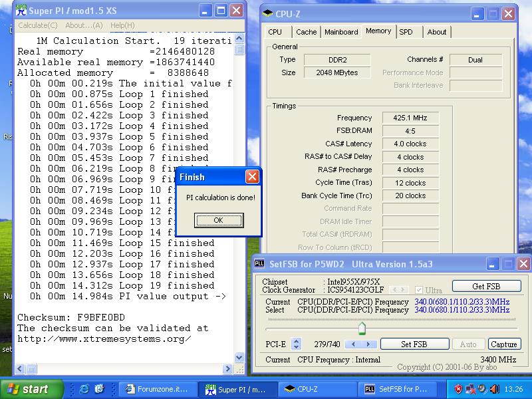
Task: Click the xtremesystems.org URL text
Action: click(x=104, y=339)
